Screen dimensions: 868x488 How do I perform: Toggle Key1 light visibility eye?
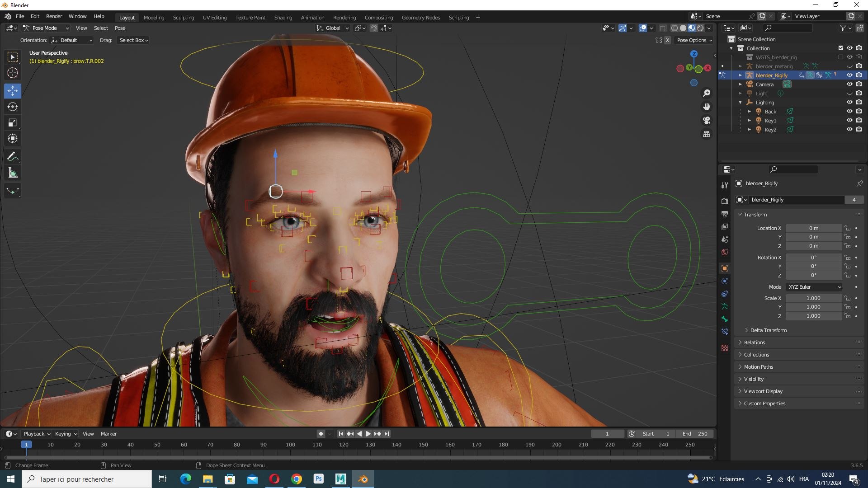[x=849, y=121]
